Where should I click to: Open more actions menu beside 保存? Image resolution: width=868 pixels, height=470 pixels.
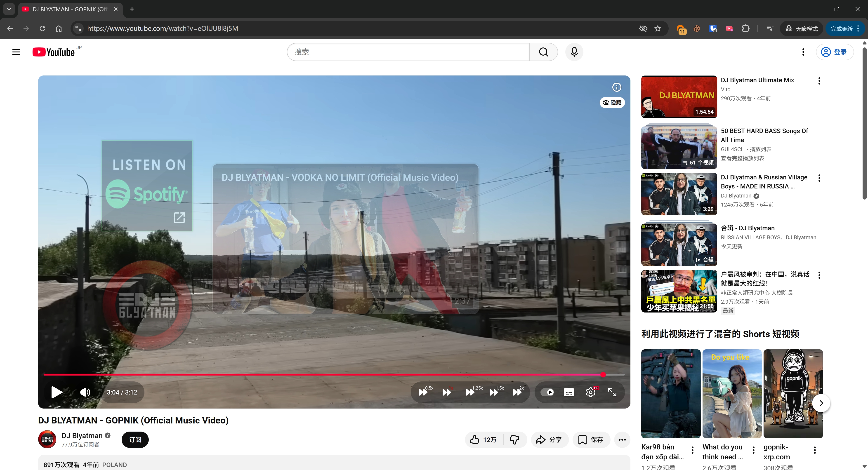[622, 440]
